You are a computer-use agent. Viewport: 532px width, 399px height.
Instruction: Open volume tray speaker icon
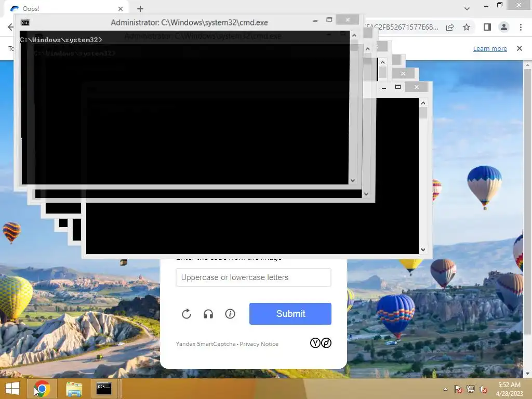pos(483,389)
